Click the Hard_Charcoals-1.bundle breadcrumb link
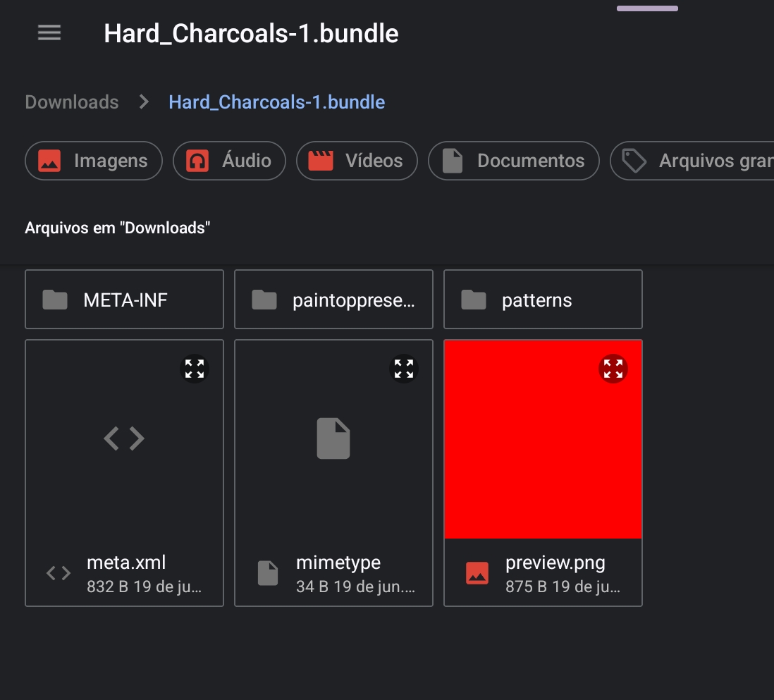 tap(277, 102)
